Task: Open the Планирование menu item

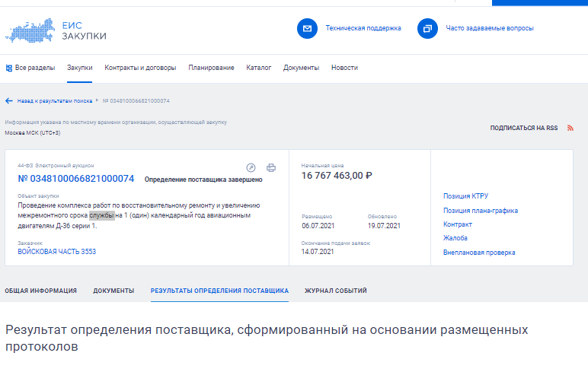Action: [211, 68]
